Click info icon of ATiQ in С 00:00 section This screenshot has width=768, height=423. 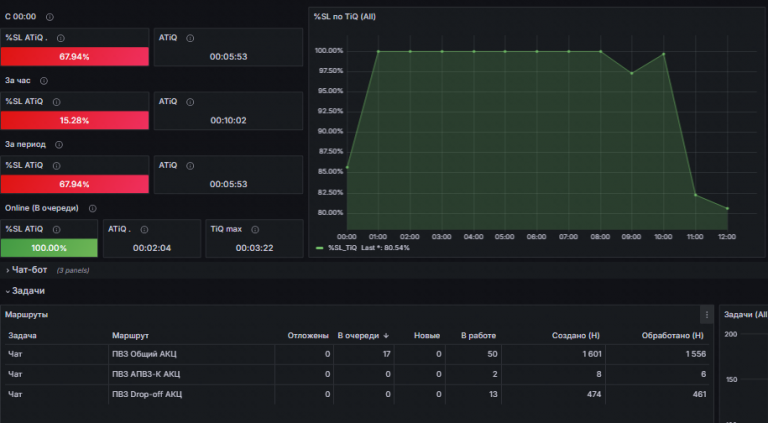pos(190,38)
